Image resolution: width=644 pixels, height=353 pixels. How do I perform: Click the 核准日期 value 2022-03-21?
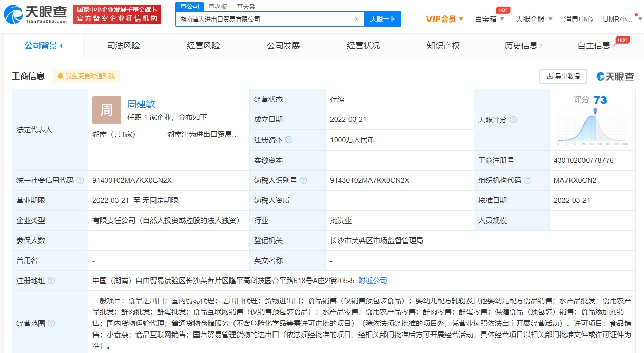click(573, 200)
